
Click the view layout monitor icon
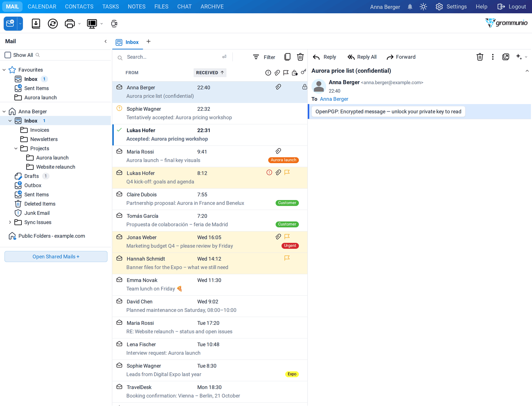pos(92,24)
